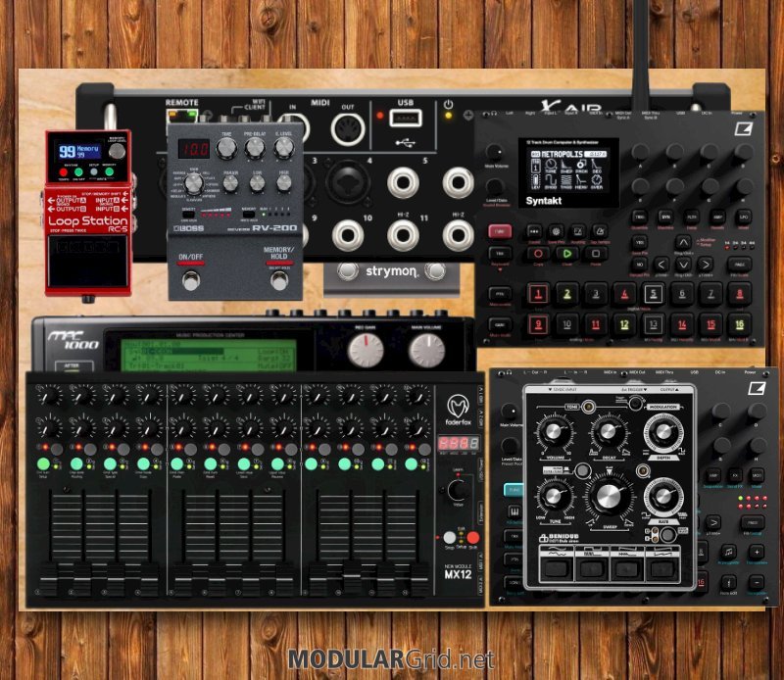This screenshot has width=784, height=680.
Task: Click the RC-5 green rhythm ON/OFF button
Action: click(78, 172)
